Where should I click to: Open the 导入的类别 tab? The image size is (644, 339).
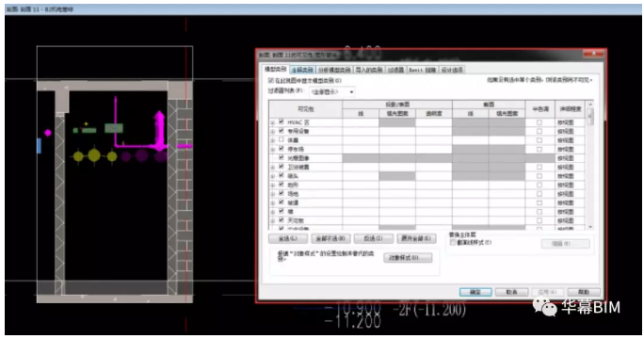click(369, 70)
